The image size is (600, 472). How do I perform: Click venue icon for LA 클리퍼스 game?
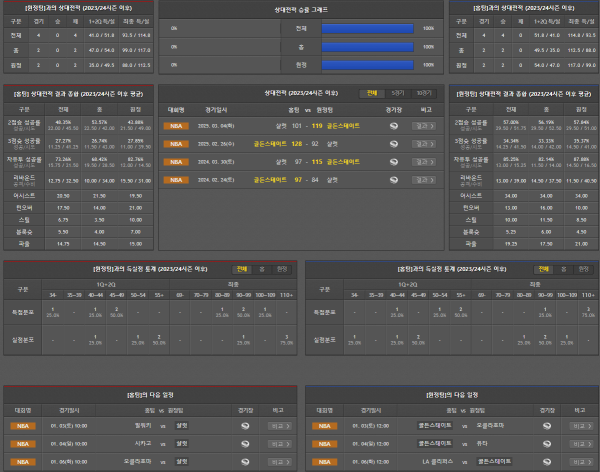pyautogui.click(x=546, y=462)
